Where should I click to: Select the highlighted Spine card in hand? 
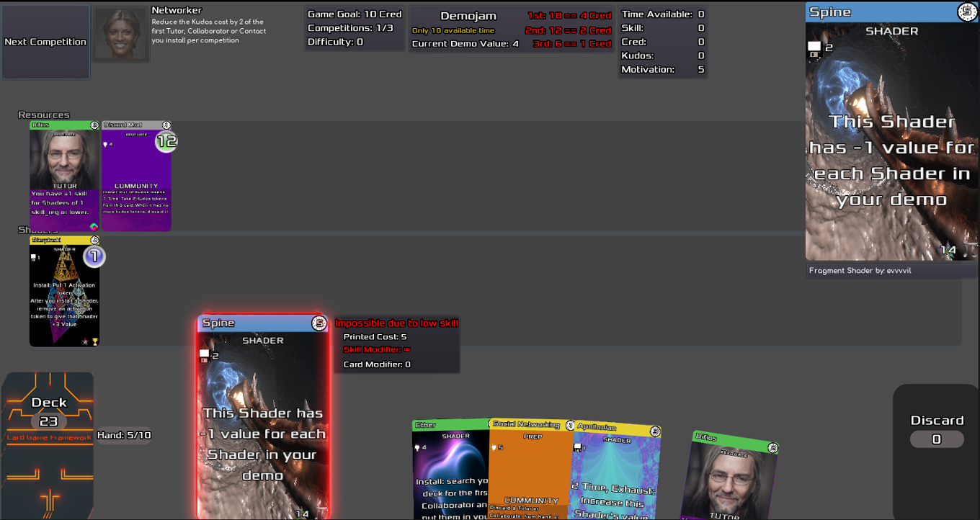point(263,417)
